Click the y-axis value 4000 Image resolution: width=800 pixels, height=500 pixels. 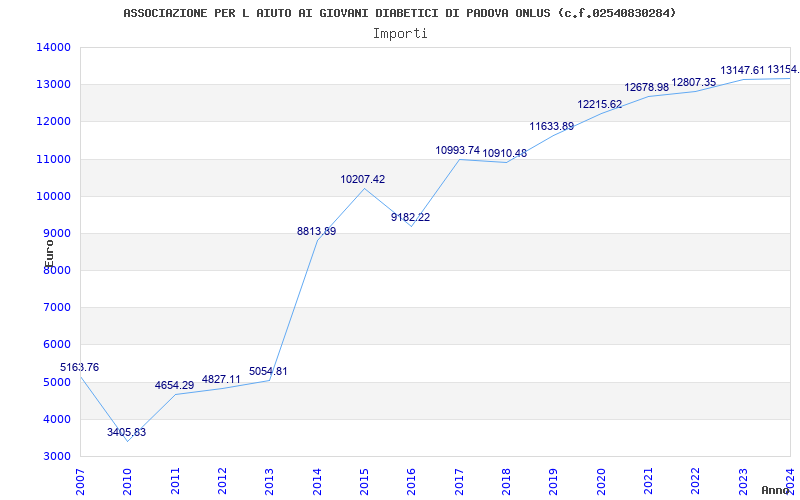56,419
